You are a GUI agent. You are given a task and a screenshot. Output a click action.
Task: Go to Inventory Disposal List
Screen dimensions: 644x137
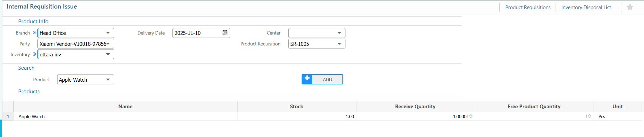(586, 8)
